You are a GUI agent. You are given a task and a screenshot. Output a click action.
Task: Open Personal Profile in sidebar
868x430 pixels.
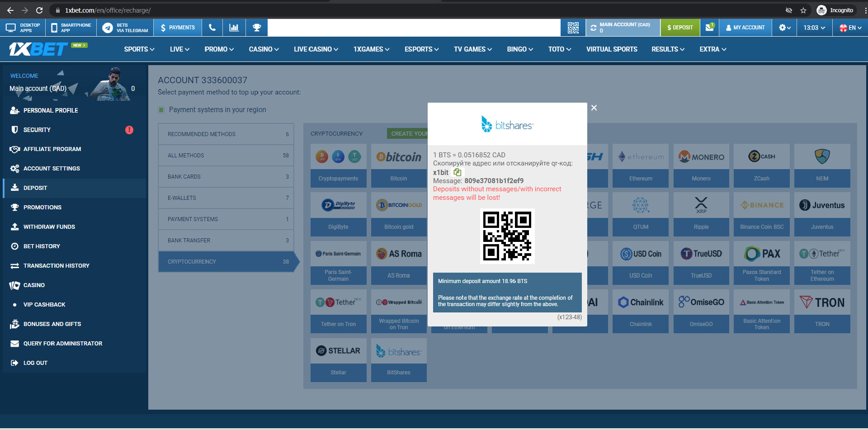[x=74, y=110]
